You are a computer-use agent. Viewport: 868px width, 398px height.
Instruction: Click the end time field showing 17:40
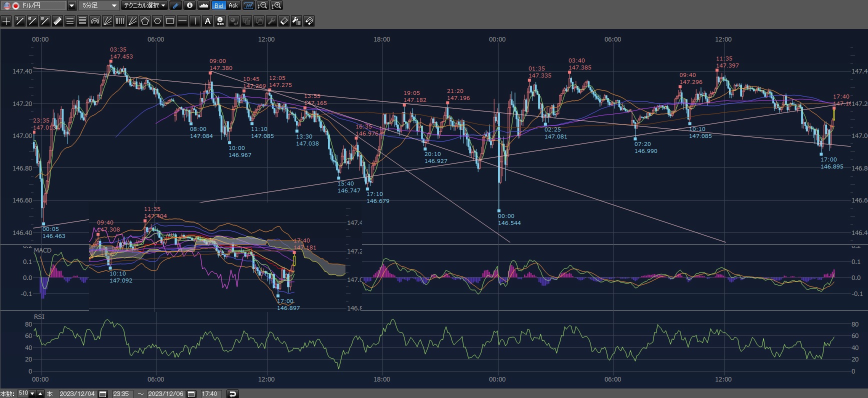pos(209,394)
